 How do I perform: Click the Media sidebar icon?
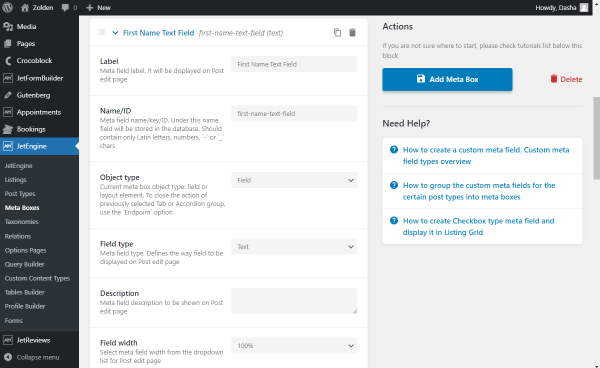(x=8, y=26)
